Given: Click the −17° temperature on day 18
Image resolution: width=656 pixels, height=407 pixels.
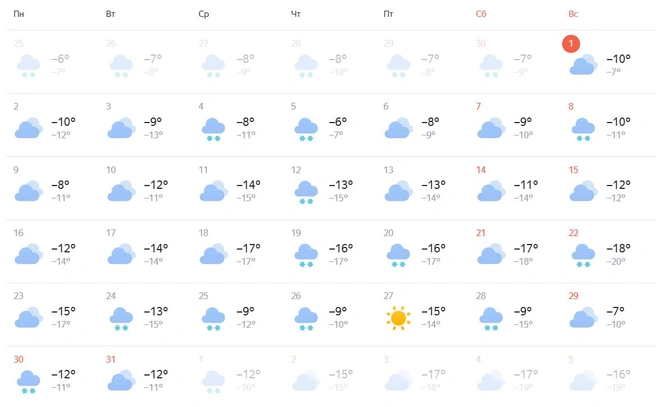Looking at the screenshot, I should click(x=248, y=248).
